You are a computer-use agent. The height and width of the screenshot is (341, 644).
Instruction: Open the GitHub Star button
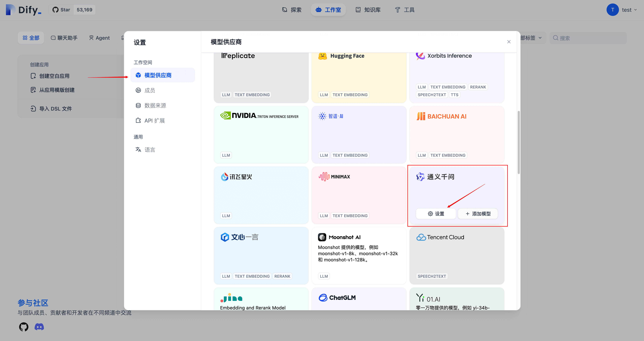tap(61, 10)
